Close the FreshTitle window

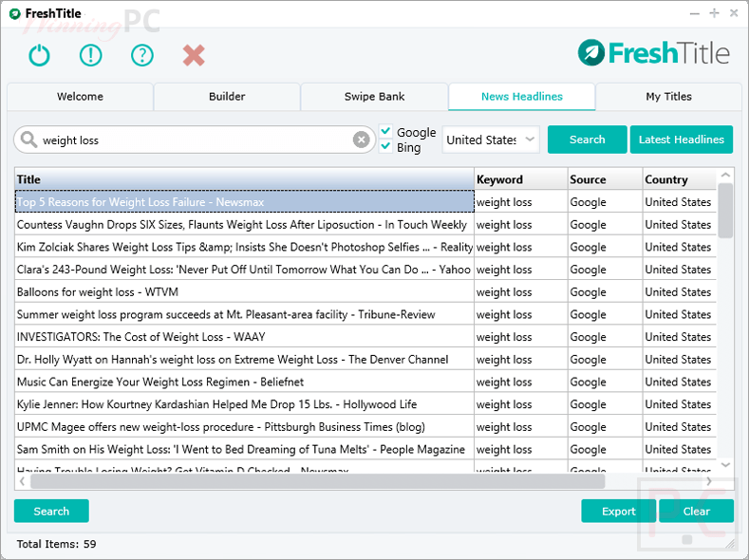coord(734,13)
